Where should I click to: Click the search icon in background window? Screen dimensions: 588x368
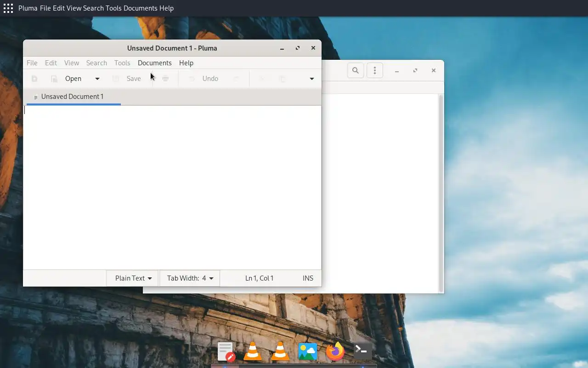pyautogui.click(x=355, y=70)
